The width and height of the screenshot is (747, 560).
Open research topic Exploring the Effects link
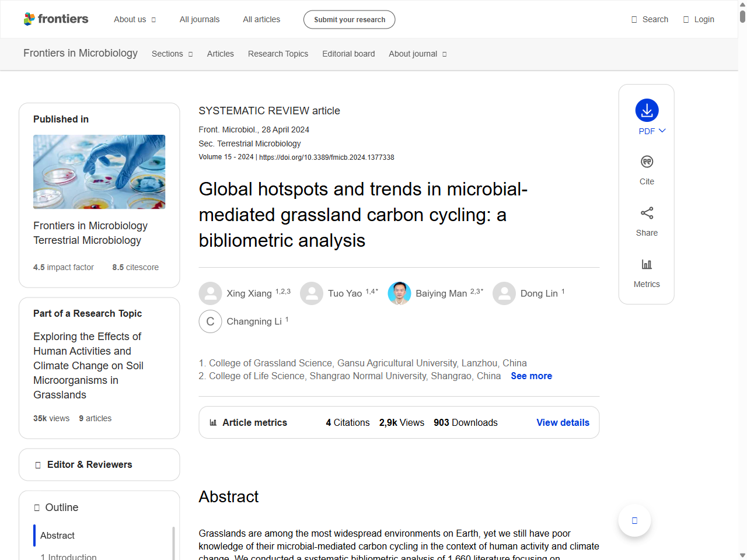88,366
